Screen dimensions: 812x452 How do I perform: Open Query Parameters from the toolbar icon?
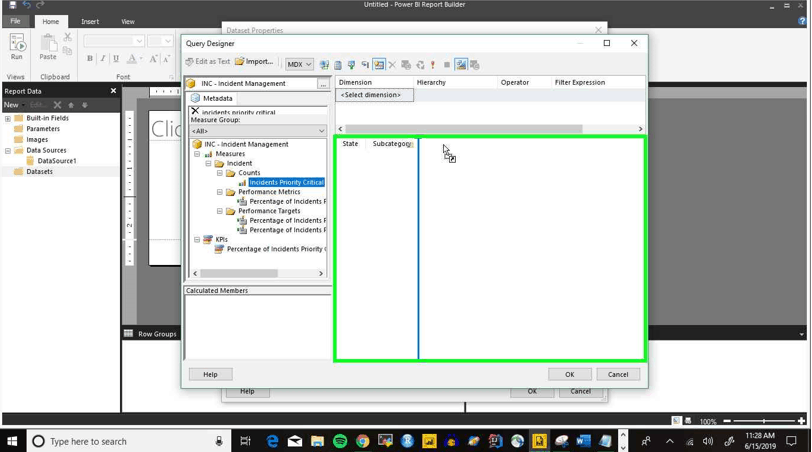pyautogui.click(x=406, y=65)
